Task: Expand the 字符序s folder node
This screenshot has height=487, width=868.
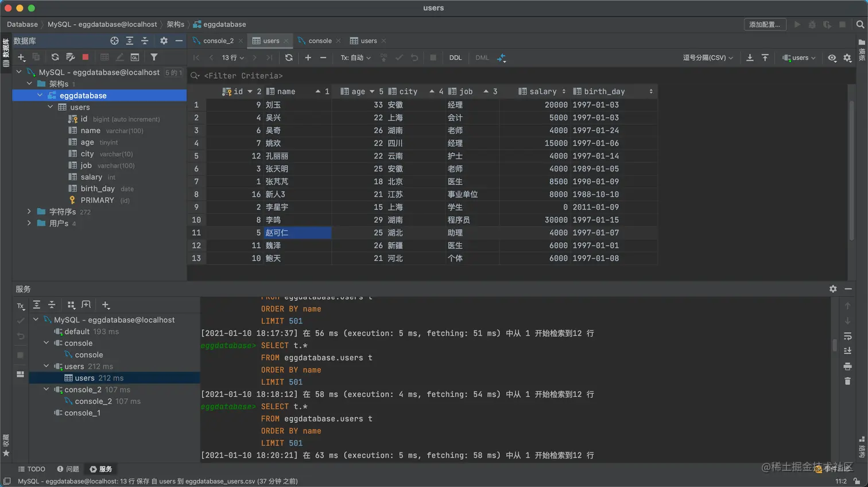Action: [x=29, y=212]
